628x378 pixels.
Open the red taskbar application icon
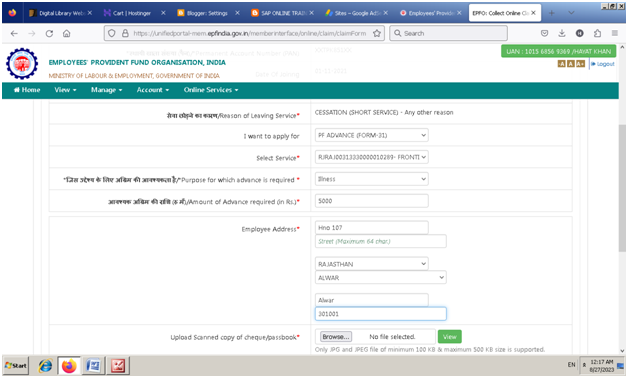click(x=118, y=366)
